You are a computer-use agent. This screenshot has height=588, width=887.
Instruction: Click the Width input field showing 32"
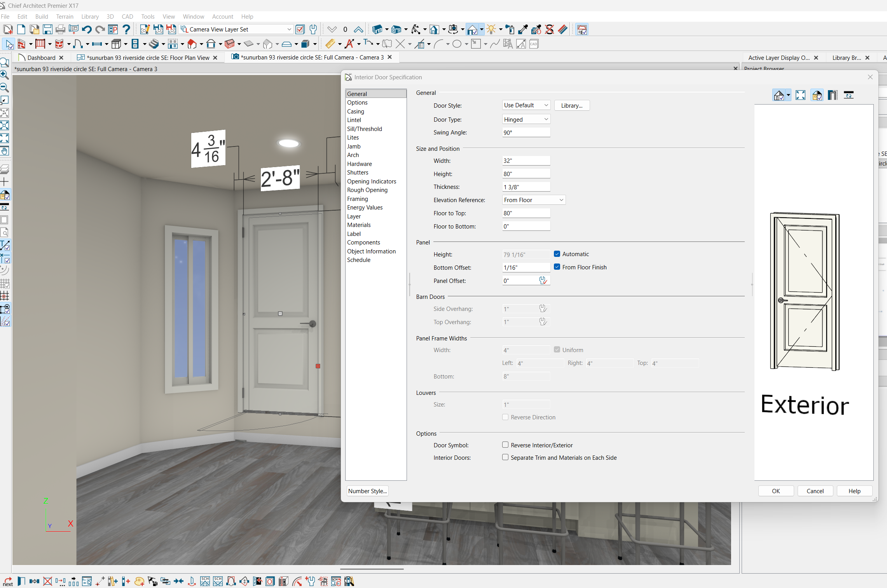[x=526, y=161]
